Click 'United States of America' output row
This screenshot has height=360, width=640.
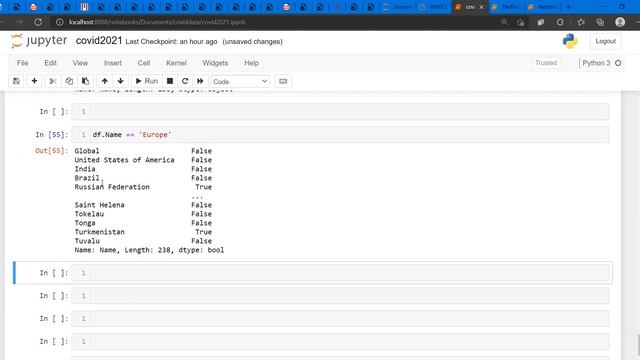coord(124,160)
